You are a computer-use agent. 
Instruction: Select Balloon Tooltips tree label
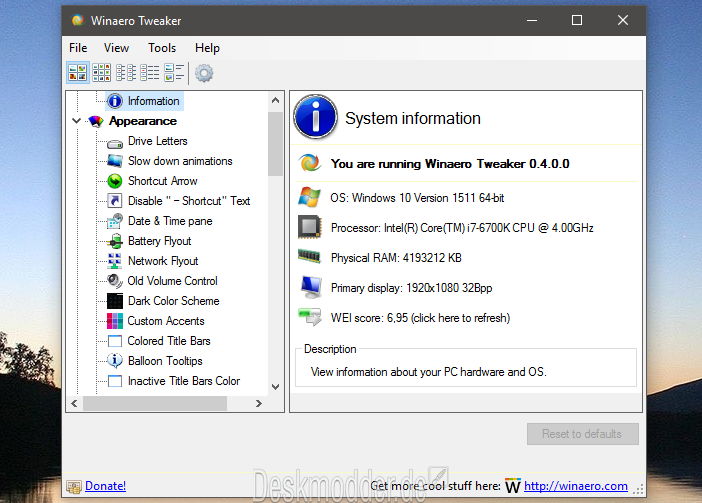165,361
